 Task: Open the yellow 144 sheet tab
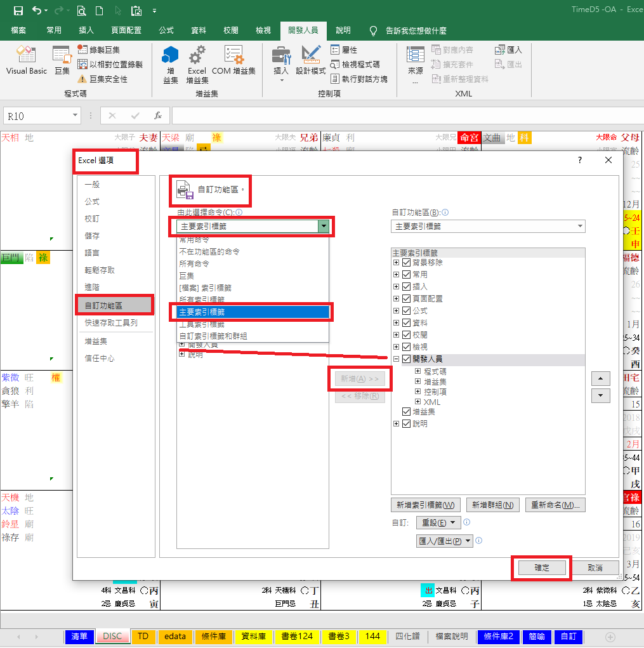372,637
